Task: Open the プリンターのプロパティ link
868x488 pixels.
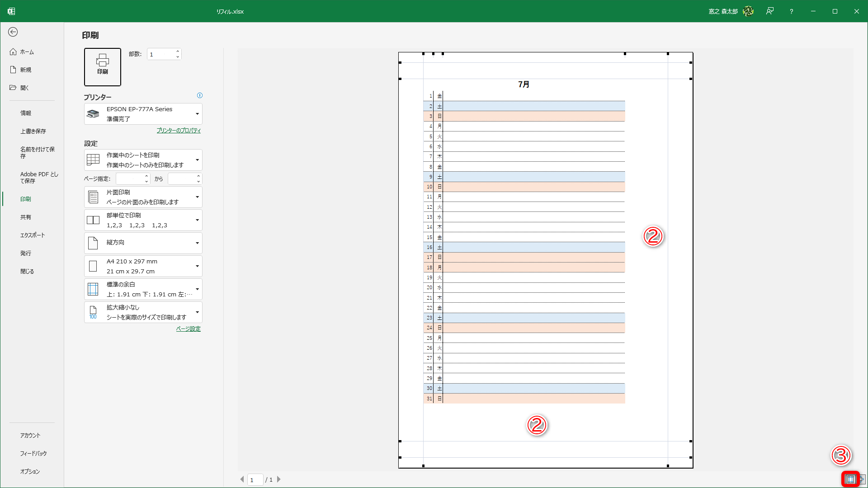Action: click(179, 131)
